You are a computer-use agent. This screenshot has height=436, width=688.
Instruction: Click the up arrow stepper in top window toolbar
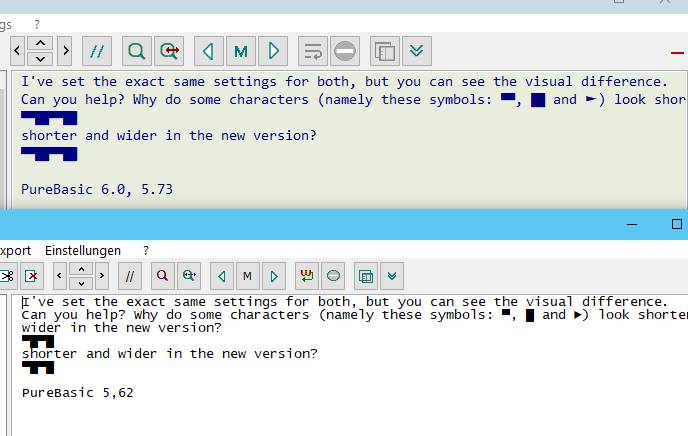click(x=40, y=43)
